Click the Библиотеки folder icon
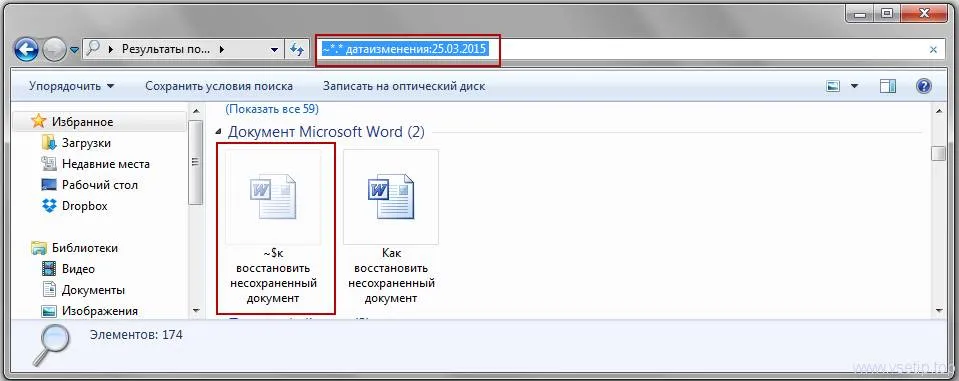This screenshot has height=381, width=959. tap(39, 248)
